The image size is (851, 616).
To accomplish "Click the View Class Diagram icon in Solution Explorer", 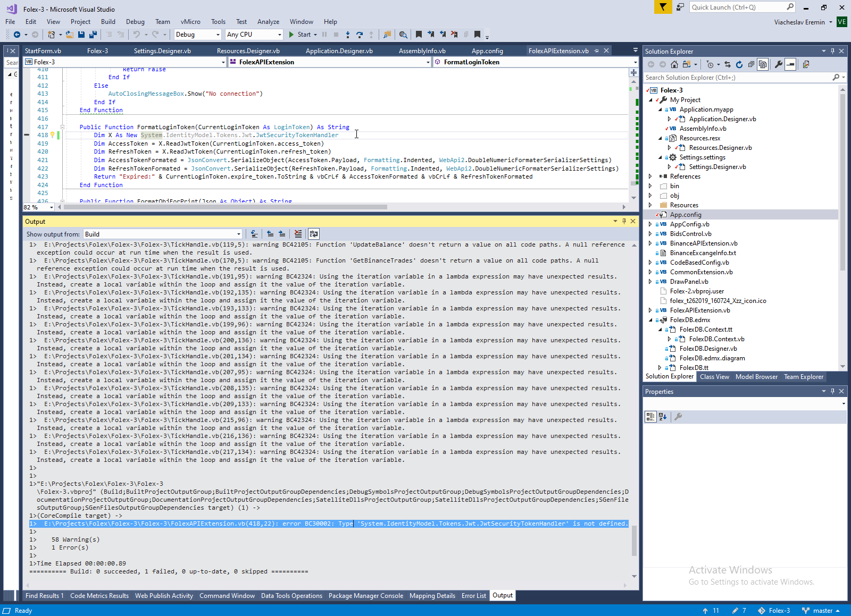I will [806, 64].
